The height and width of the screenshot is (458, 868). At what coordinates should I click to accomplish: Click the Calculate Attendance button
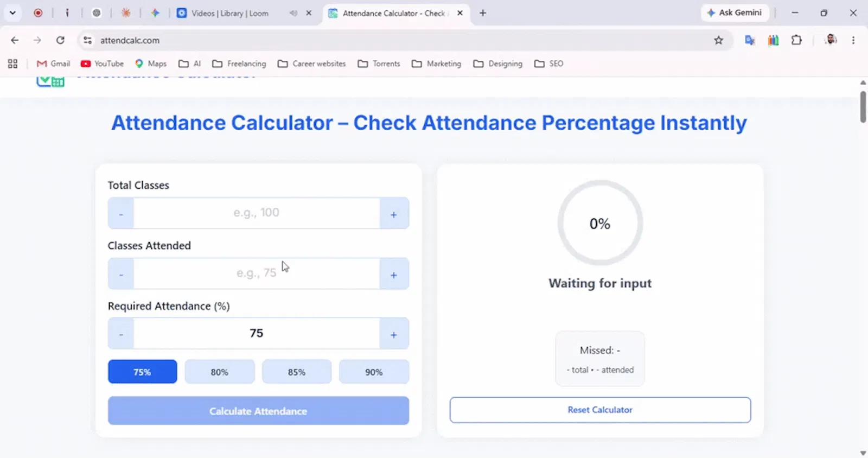258,411
